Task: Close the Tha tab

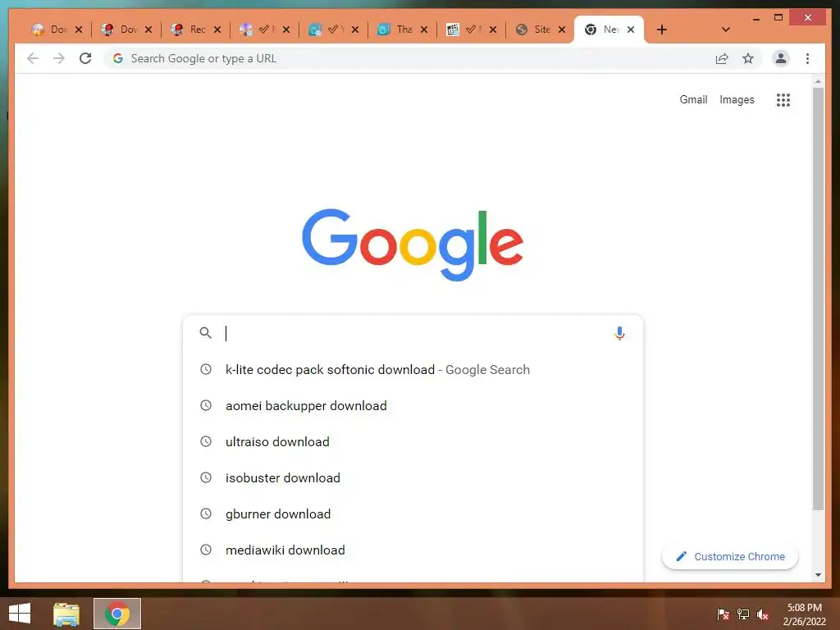Action: (424, 30)
